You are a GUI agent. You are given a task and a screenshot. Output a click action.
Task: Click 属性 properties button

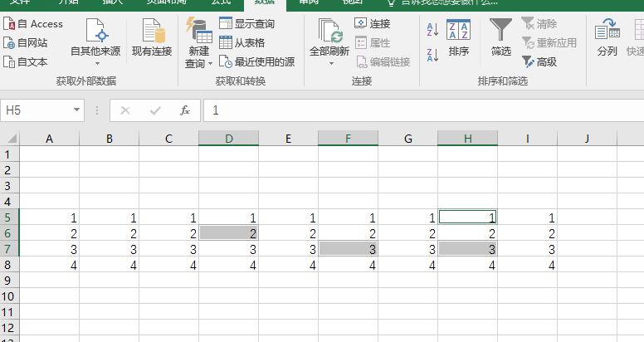click(372, 43)
